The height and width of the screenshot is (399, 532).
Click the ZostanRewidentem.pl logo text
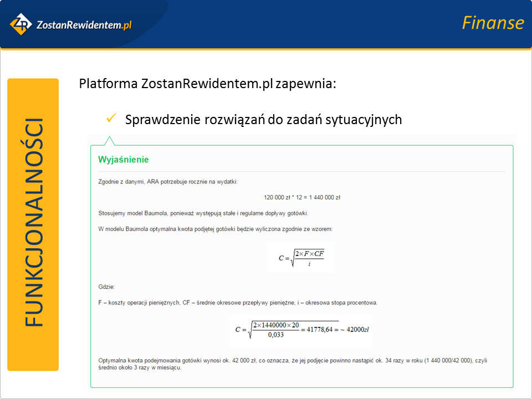point(83,25)
